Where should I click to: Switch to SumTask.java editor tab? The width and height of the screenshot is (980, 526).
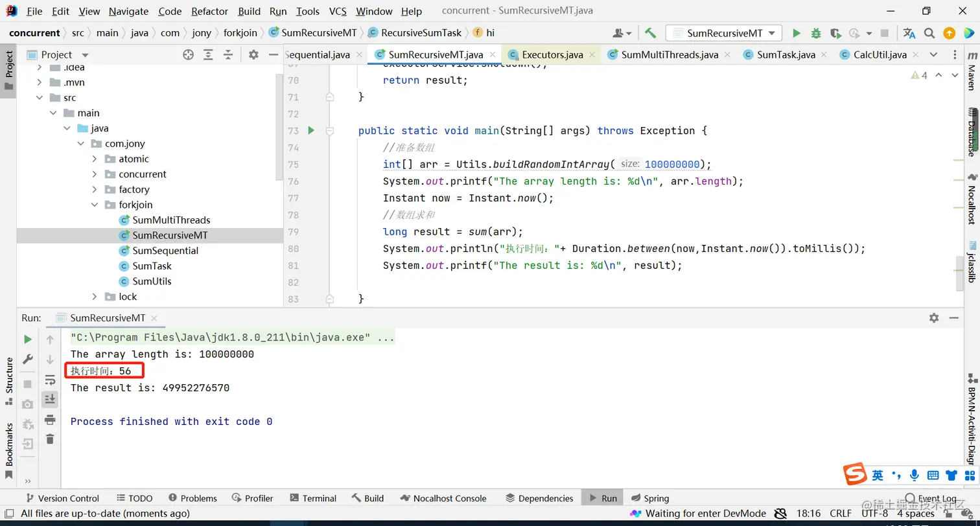coord(786,54)
